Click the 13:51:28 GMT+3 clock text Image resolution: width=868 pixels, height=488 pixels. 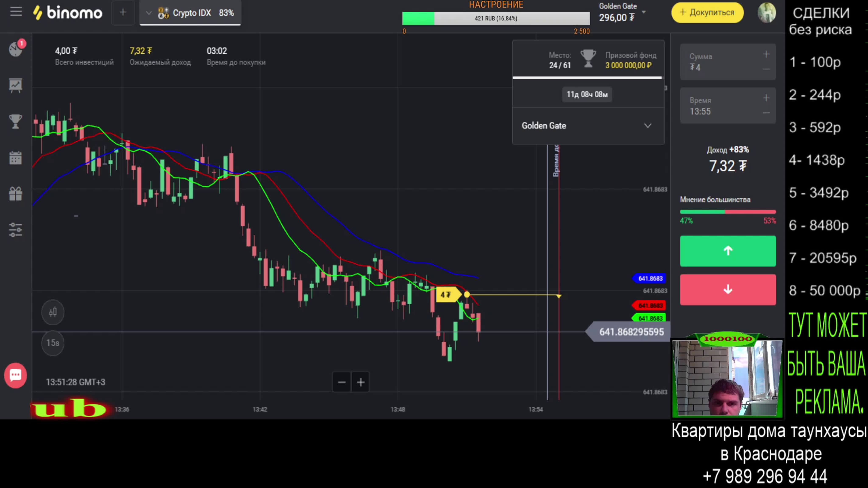75,382
